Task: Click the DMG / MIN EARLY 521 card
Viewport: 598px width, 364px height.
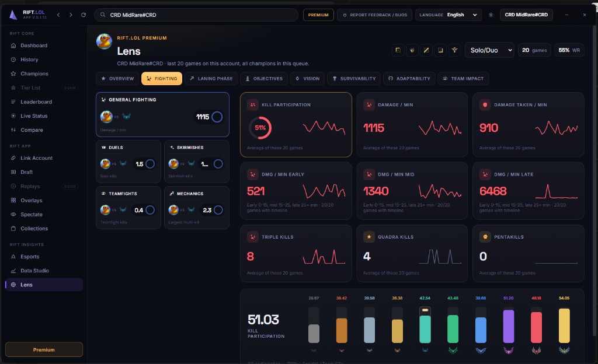Action: pyautogui.click(x=296, y=191)
